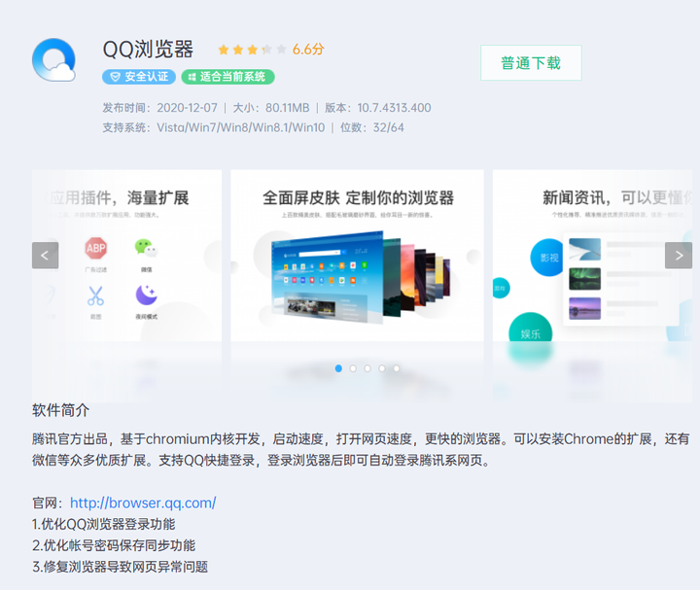Select the first carousel indicator dot
The height and width of the screenshot is (590, 700).
338,368
